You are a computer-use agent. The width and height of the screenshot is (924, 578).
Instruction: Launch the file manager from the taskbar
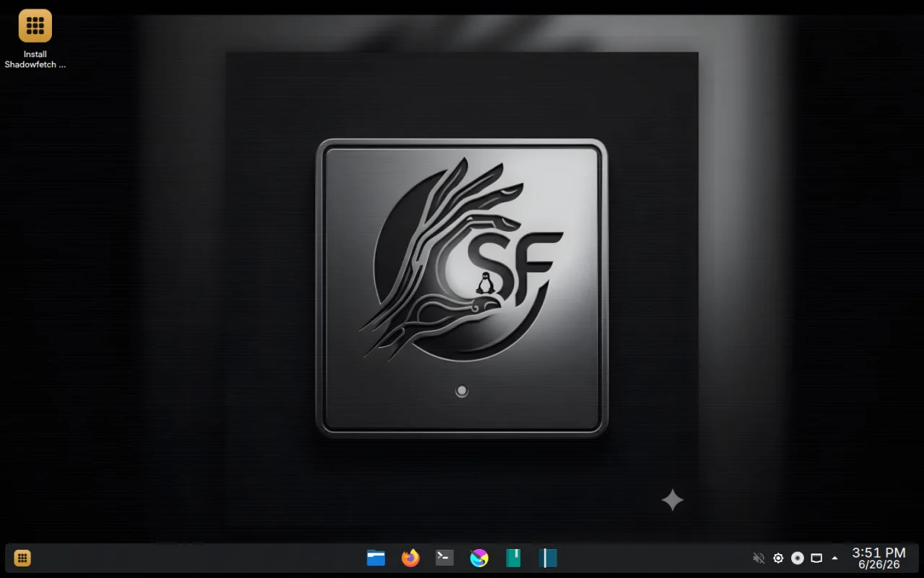(375, 558)
